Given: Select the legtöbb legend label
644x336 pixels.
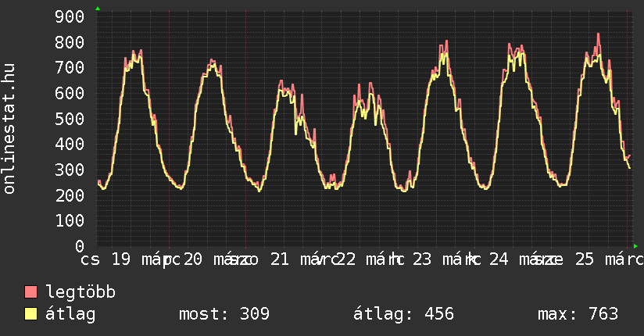Looking at the screenshot, I should coord(80,293).
